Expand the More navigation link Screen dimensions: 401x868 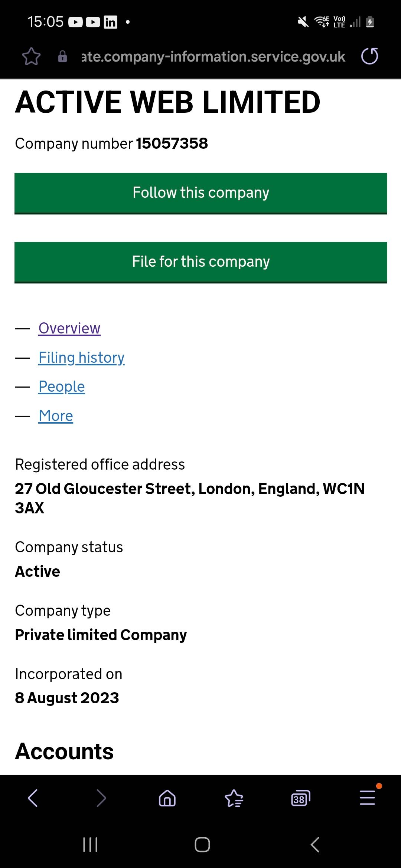click(x=56, y=416)
